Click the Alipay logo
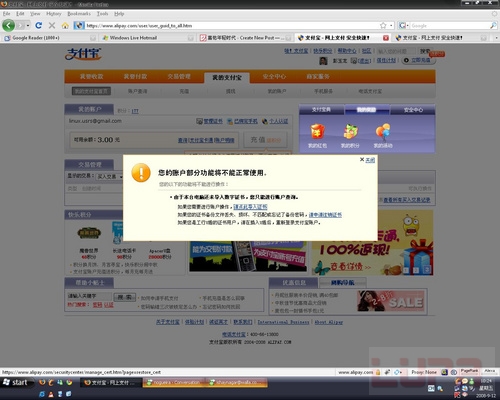Image resolution: width=500 pixels, height=400 pixels. click(x=83, y=54)
